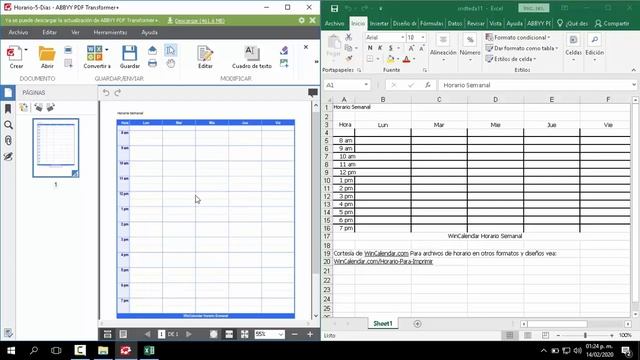Open the search panel magnifier icon
The height and width of the screenshot is (360, 640).
coord(8,125)
